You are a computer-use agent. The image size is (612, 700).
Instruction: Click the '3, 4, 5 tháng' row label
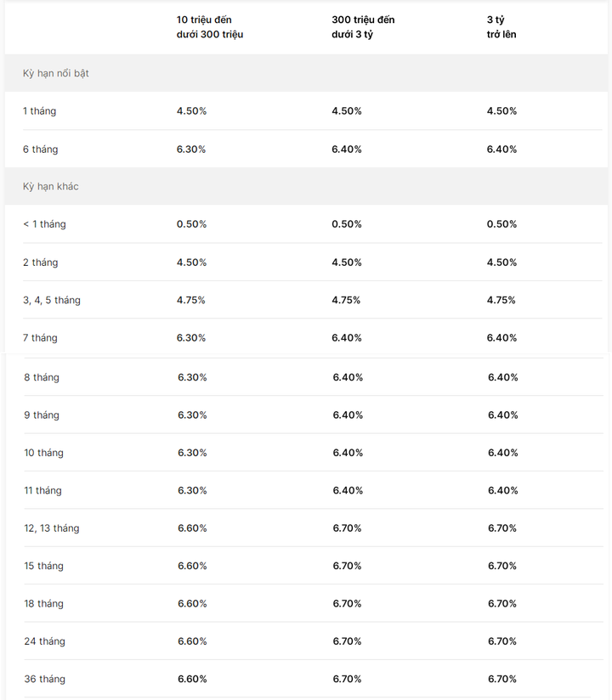51,300
